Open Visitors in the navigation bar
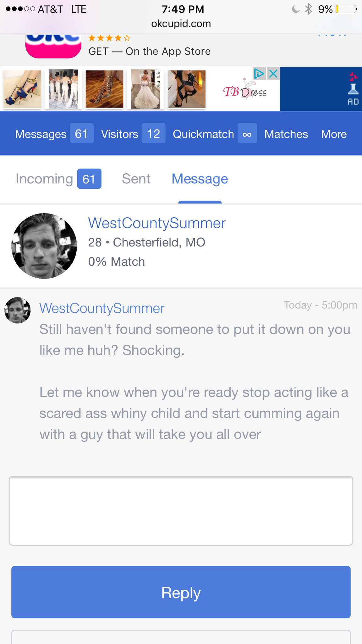 (x=119, y=134)
